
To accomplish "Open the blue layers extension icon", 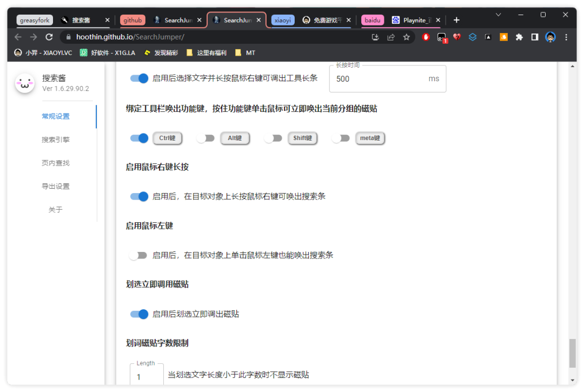I will pos(473,37).
